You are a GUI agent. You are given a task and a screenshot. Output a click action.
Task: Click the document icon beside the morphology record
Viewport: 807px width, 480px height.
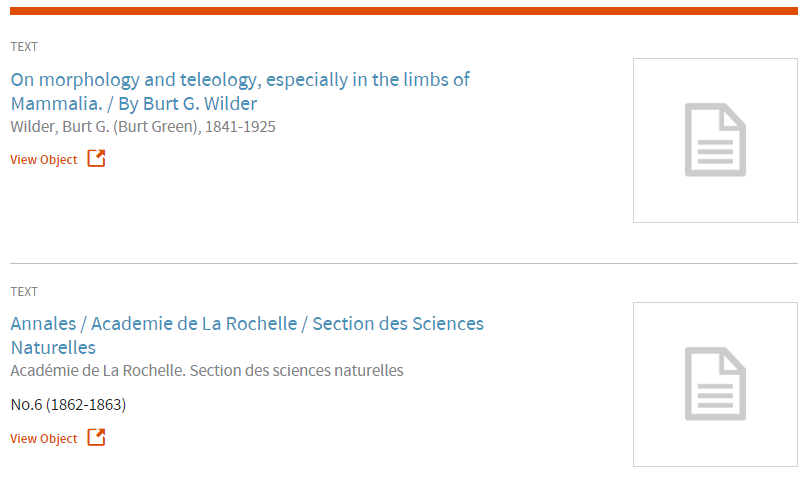coord(714,140)
